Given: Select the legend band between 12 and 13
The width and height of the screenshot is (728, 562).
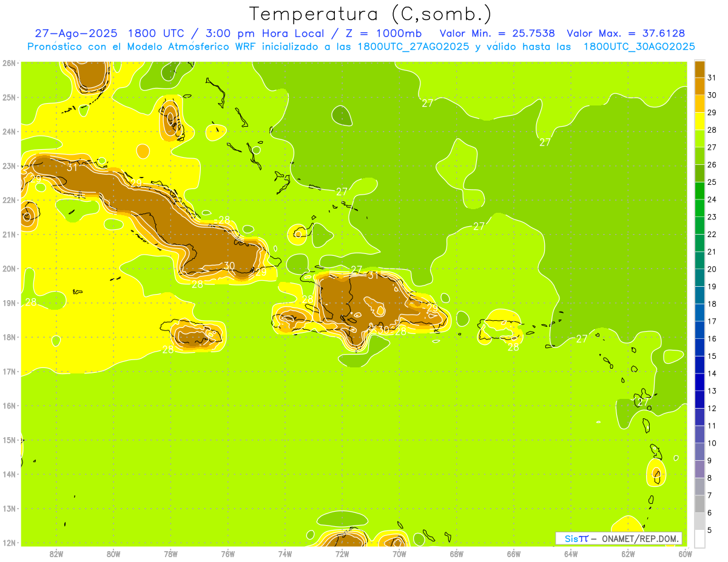Looking at the screenshot, I should (699, 399).
